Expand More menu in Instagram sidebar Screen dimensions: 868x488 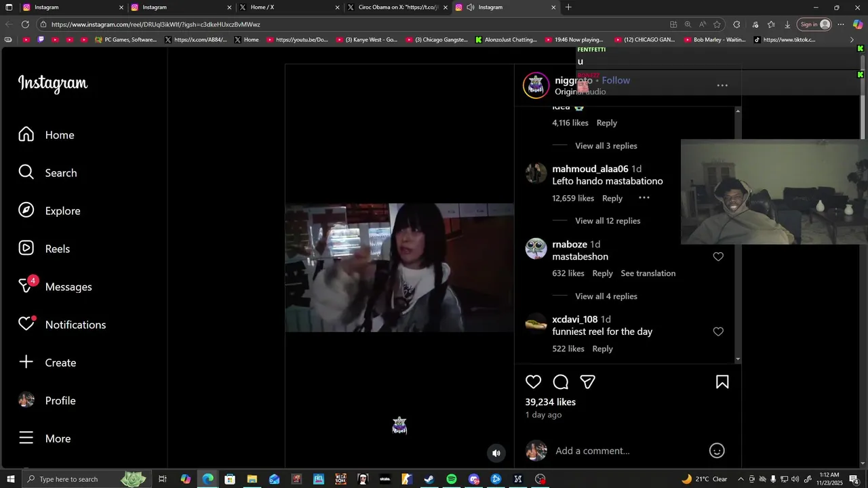tap(45, 439)
